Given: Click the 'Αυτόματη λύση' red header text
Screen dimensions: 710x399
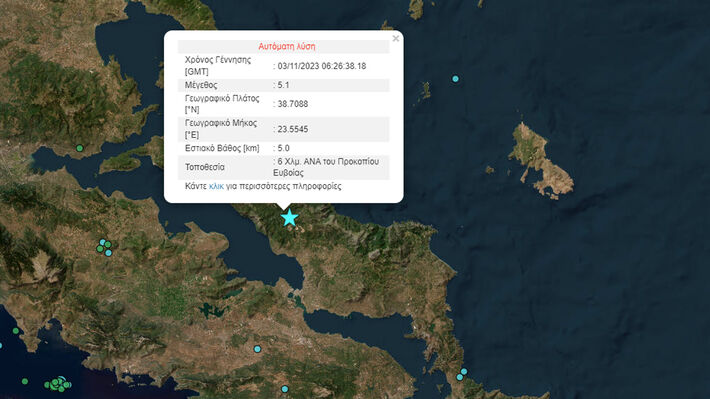Looking at the screenshot, I should click(x=287, y=46).
